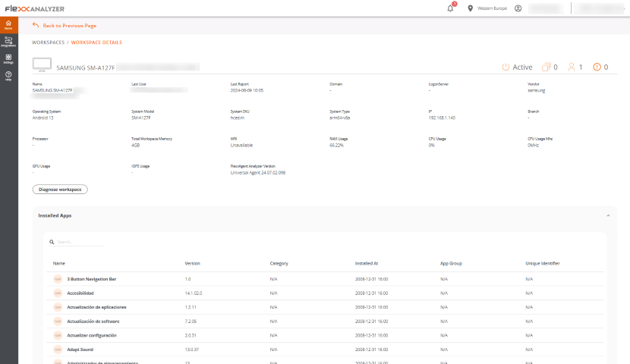Click the Actualizar configuración app icon
The width and height of the screenshot is (630, 364).
click(x=58, y=335)
